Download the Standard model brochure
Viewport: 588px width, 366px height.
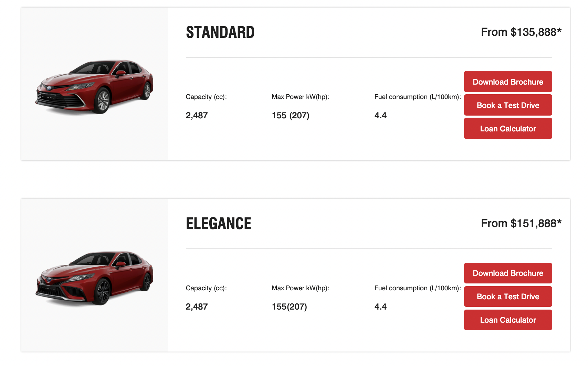508,82
